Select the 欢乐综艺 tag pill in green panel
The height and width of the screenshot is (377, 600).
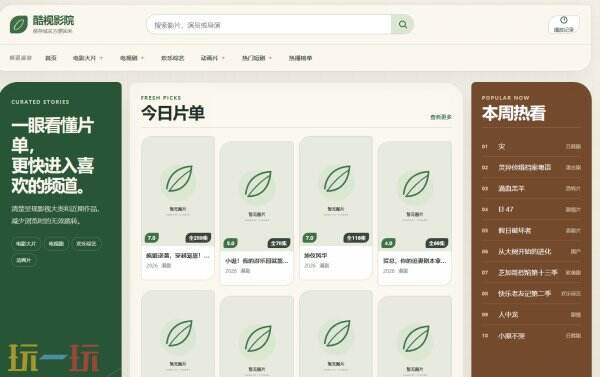tap(86, 244)
